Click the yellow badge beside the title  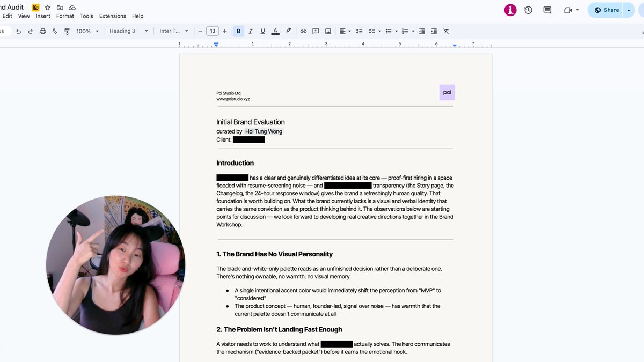[x=35, y=8]
